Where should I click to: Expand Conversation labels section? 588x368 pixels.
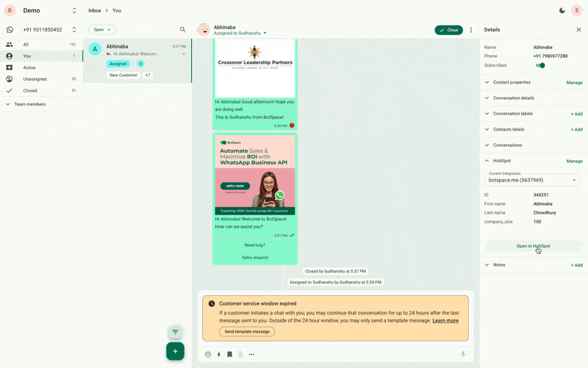click(487, 114)
